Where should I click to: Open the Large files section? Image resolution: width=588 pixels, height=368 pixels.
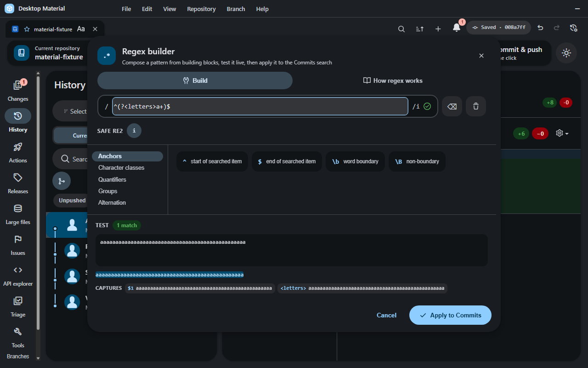[x=18, y=213]
